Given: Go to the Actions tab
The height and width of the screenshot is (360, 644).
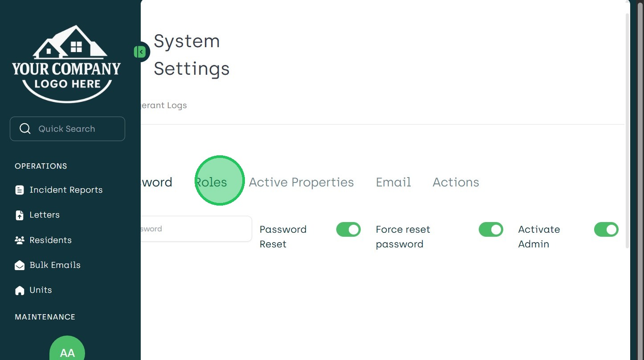Looking at the screenshot, I should tap(456, 182).
